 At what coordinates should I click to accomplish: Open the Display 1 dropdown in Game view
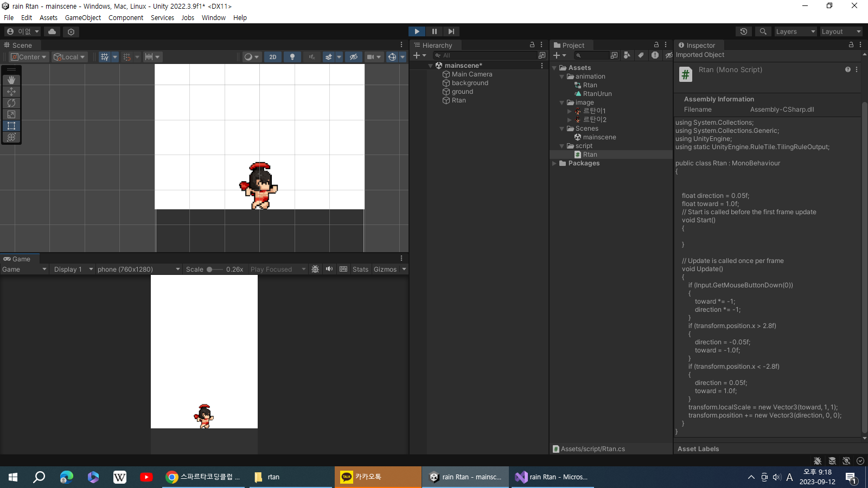(x=72, y=269)
